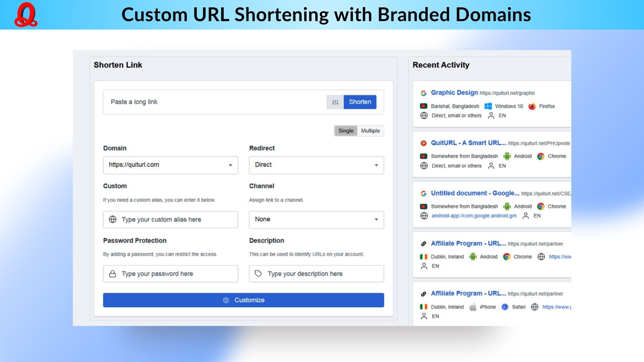
Task: Click the tag icon in description field
Action: [x=258, y=274]
